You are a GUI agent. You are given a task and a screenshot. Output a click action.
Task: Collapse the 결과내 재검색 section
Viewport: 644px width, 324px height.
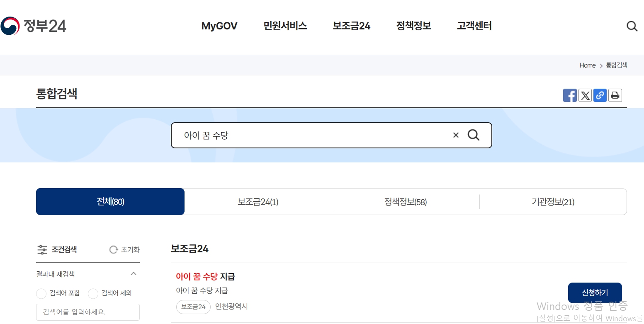133,273
